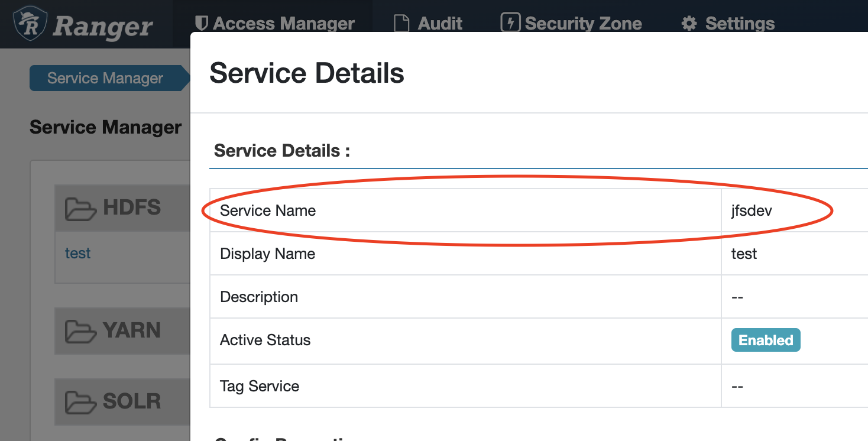The height and width of the screenshot is (441, 868).
Task: Open the Access Manager menu
Action: point(283,24)
